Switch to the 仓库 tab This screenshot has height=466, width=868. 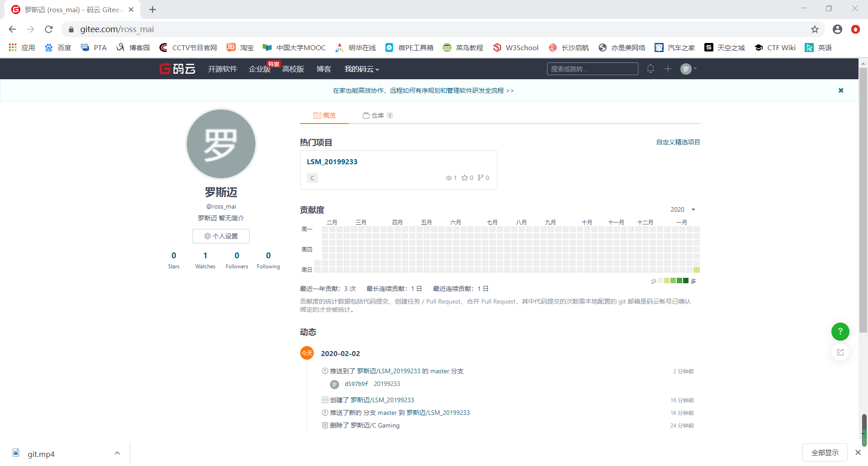[x=378, y=115]
